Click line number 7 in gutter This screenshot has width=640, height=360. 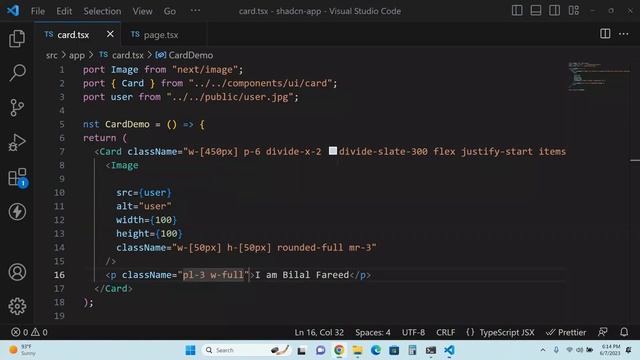point(62,151)
